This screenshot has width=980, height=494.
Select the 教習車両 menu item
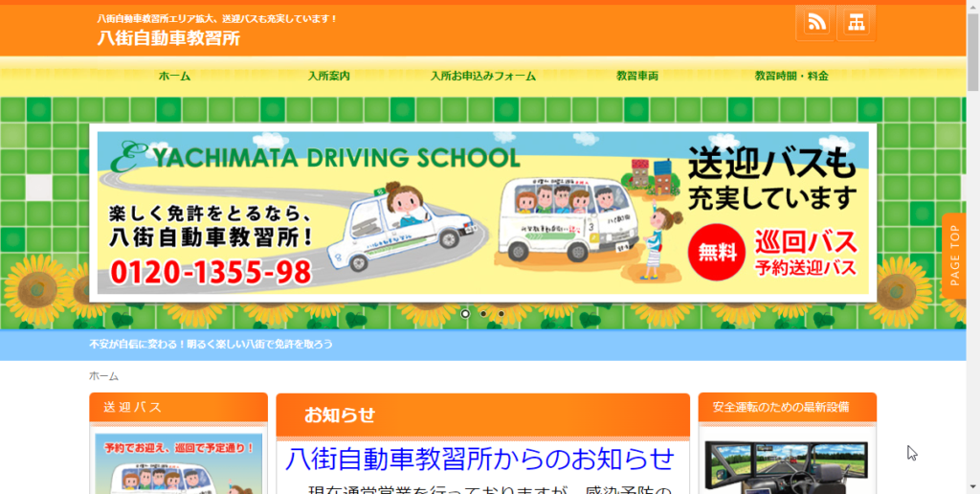637,77
